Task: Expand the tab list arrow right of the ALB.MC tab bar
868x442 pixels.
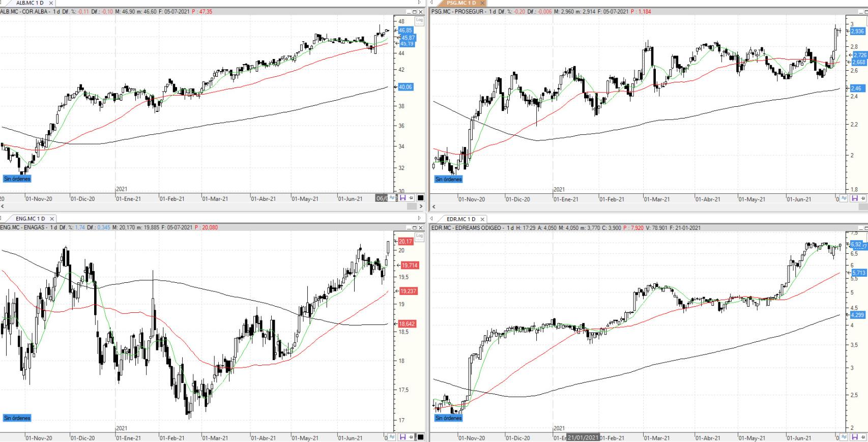Action: [x=419, y=3]
